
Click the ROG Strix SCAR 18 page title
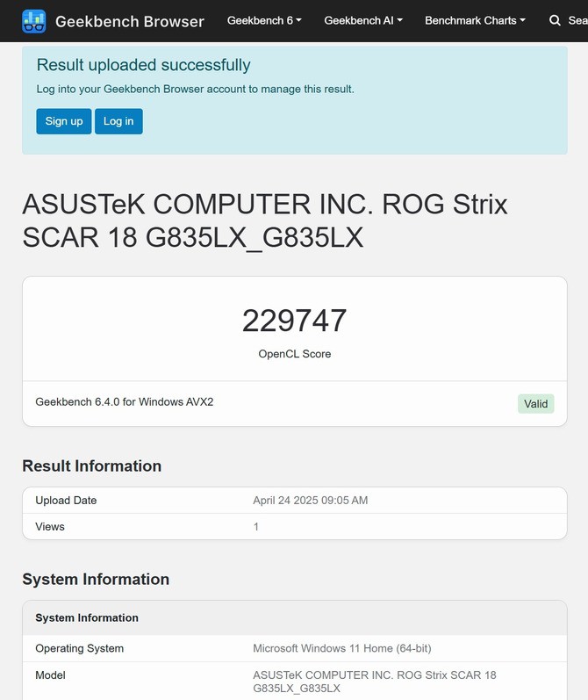coord(264,220)
